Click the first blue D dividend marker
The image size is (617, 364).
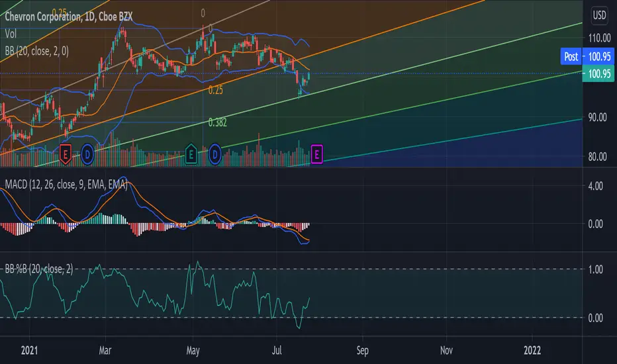tap(87, 155)
